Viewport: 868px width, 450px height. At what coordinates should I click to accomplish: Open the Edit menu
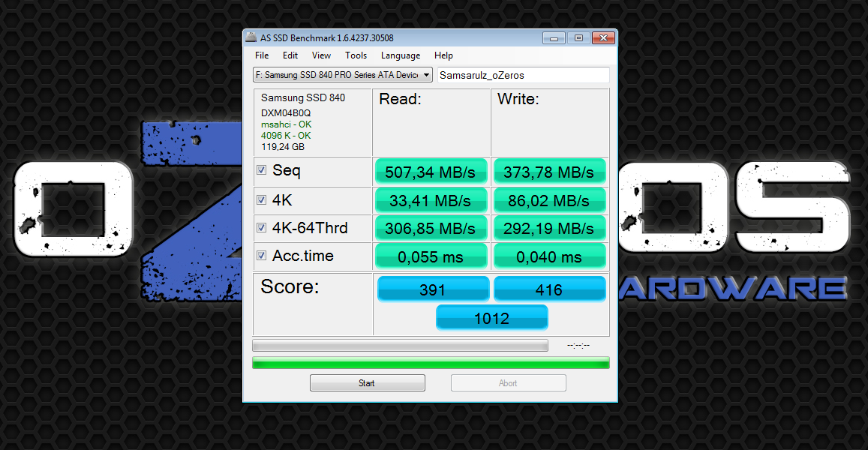point(290,55)
